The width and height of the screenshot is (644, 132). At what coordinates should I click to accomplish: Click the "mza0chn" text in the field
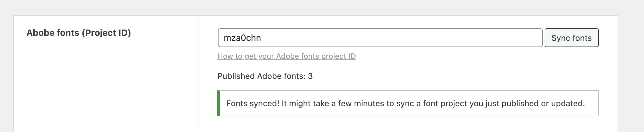242,38
